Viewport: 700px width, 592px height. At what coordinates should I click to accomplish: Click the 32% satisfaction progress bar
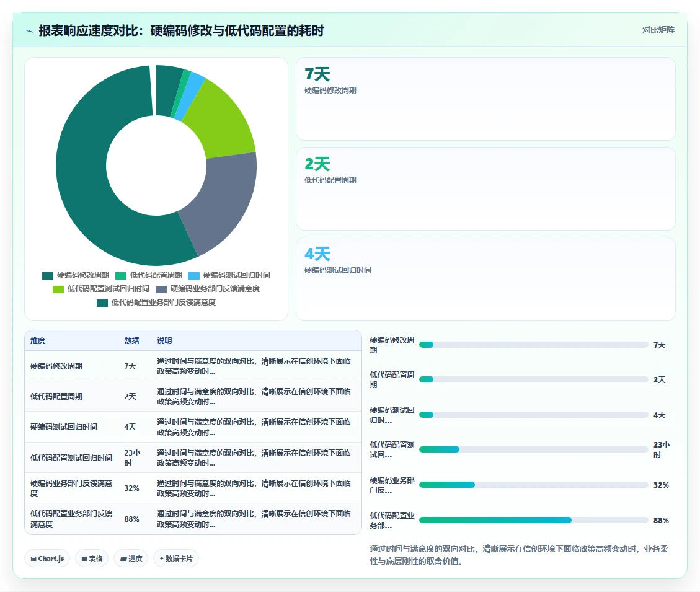[x=533, y=485]
